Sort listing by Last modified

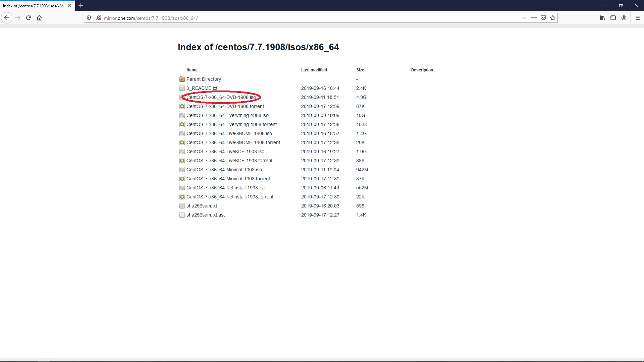pyautogui.click(x=314, y=70)
